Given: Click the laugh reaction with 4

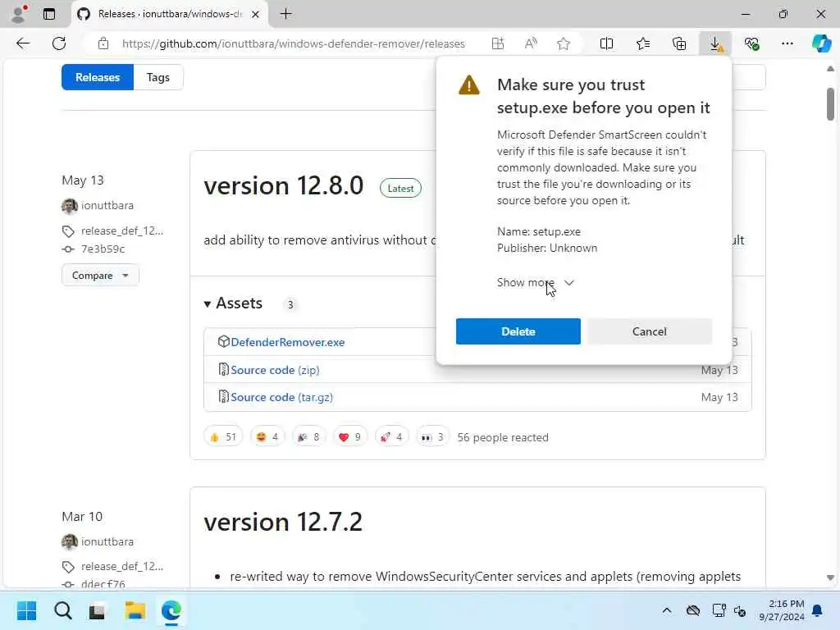Looking at the screenshot, I should point(267,436).
